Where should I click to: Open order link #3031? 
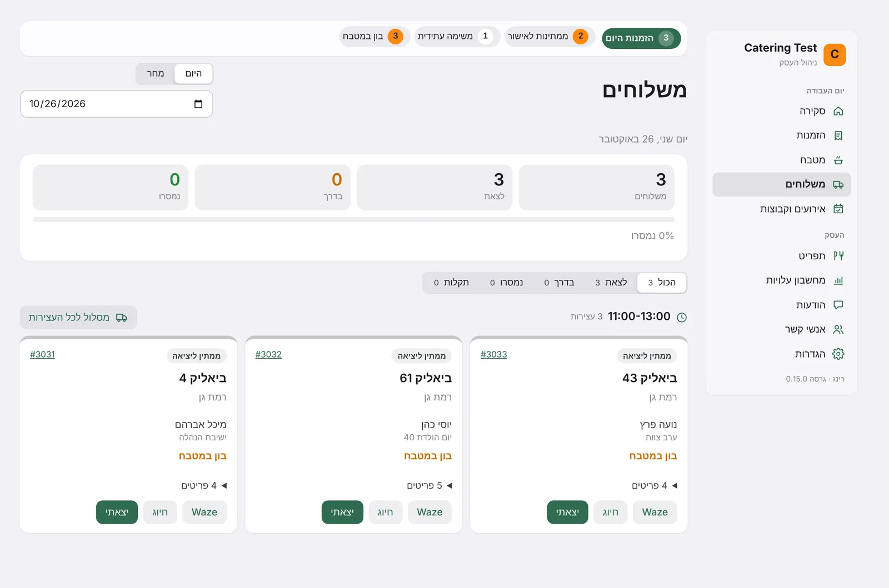click(x=42, y=354)
